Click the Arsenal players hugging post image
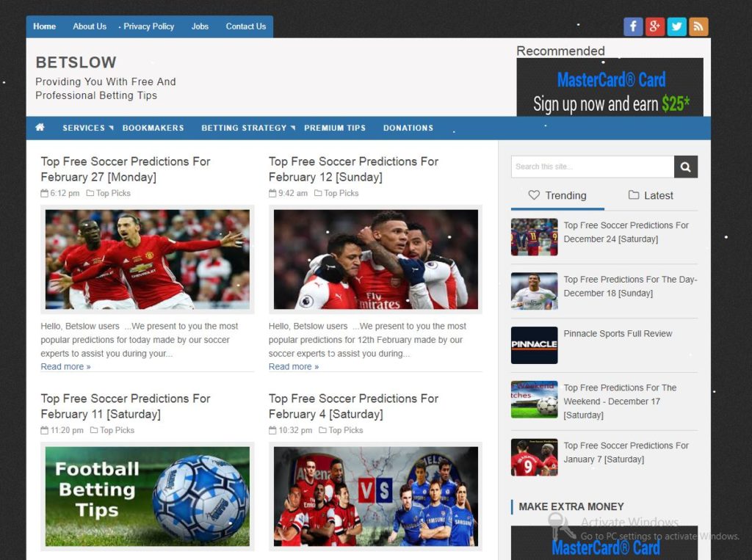 pyautogui.click(x=375, y=259)
